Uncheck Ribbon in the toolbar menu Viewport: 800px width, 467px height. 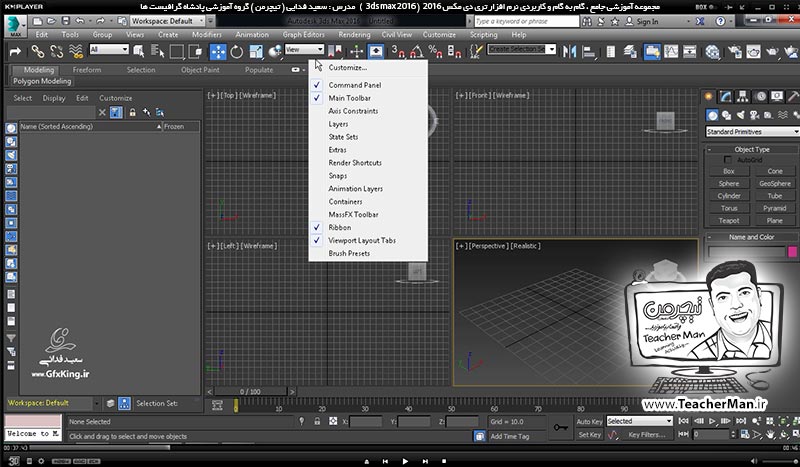pyautogui.click(x=368, y=227)
